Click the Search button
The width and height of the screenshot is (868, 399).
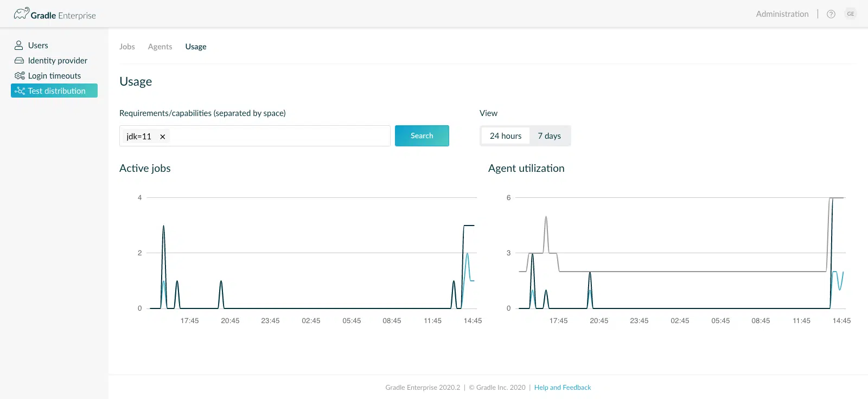[x=422, y=136]
